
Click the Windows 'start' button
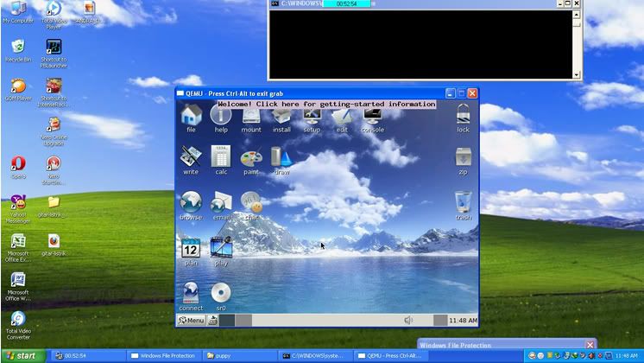(22, 355)
